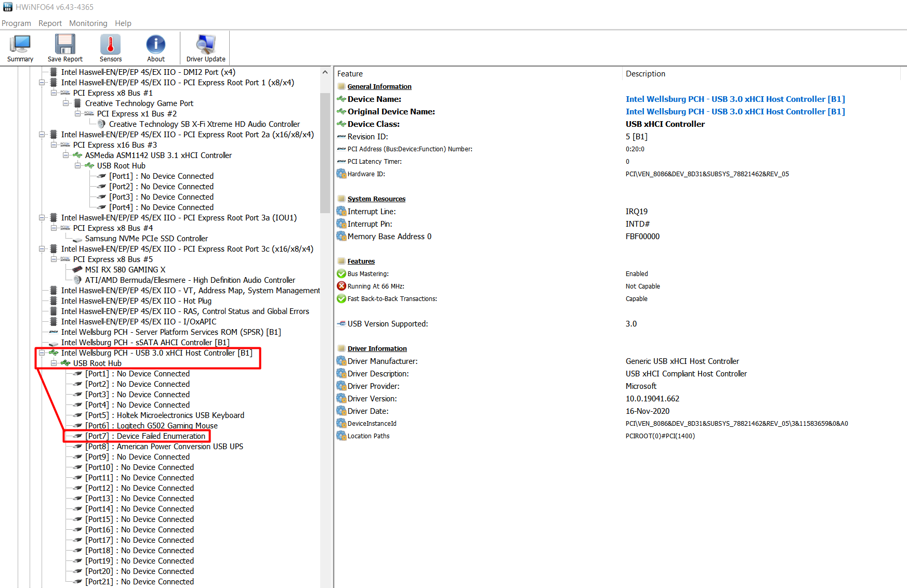Collapse PCI Express Root Port 3a node
The height and width of the screenshot is (588, 907).
point(42,217)
